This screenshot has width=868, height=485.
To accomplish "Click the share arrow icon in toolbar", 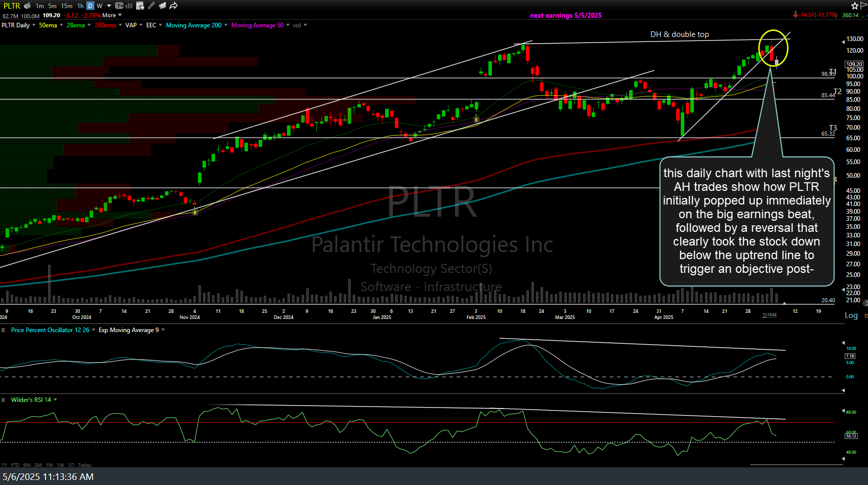I will click(174, 6).
